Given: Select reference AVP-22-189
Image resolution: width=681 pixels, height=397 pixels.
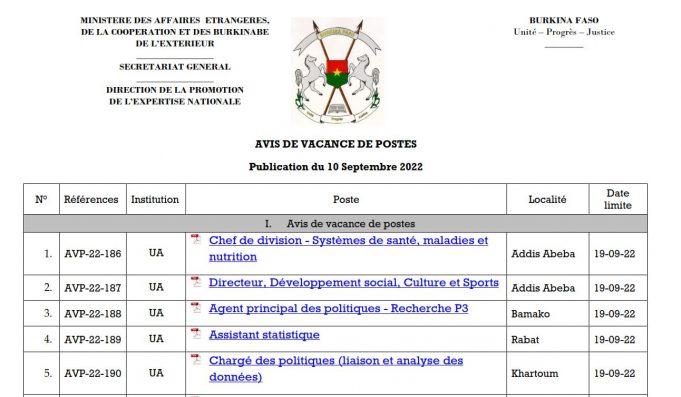Looking at the screenshot, I should click(93, 339).
